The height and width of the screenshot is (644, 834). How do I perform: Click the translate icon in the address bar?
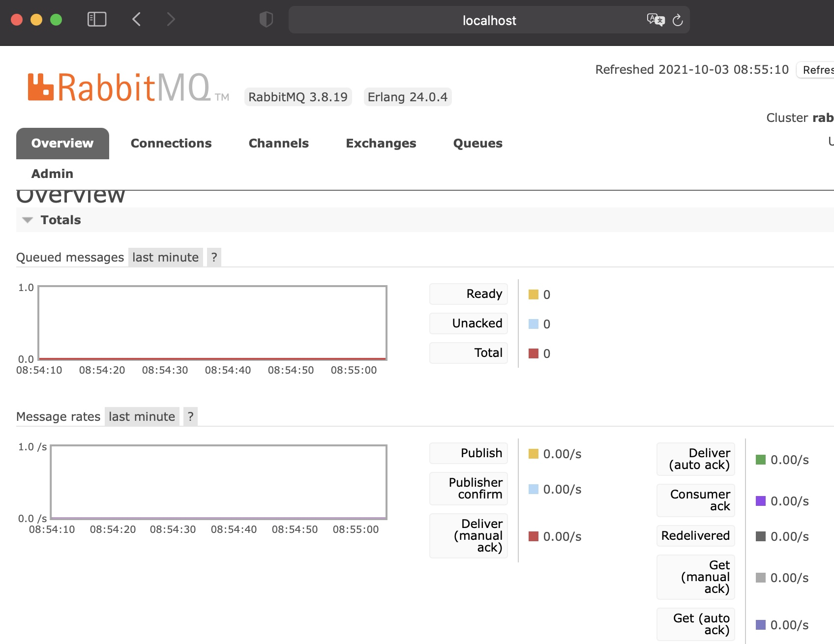click(655, 20)
